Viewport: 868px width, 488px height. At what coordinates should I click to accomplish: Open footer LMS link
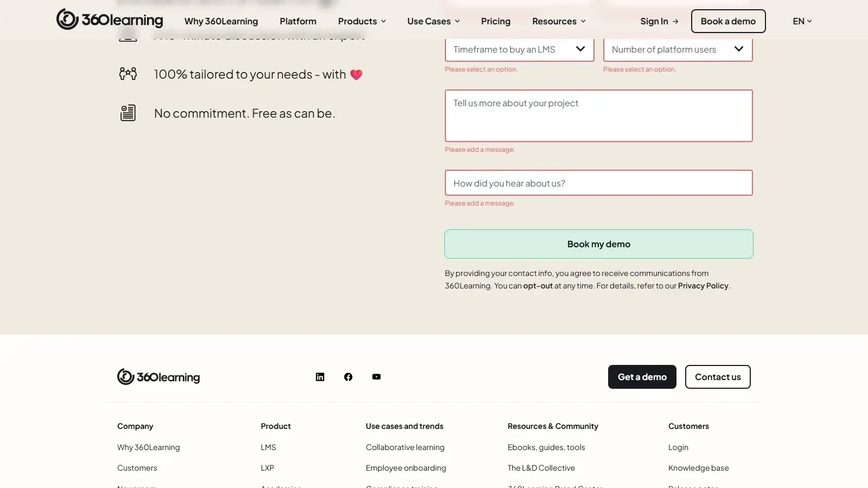269,447
